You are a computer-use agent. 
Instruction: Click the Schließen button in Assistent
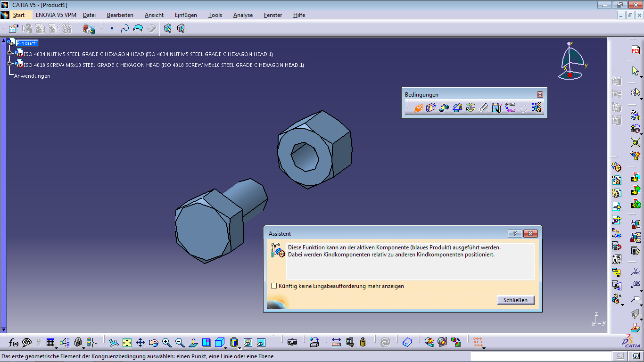click(x=516, y=300)
